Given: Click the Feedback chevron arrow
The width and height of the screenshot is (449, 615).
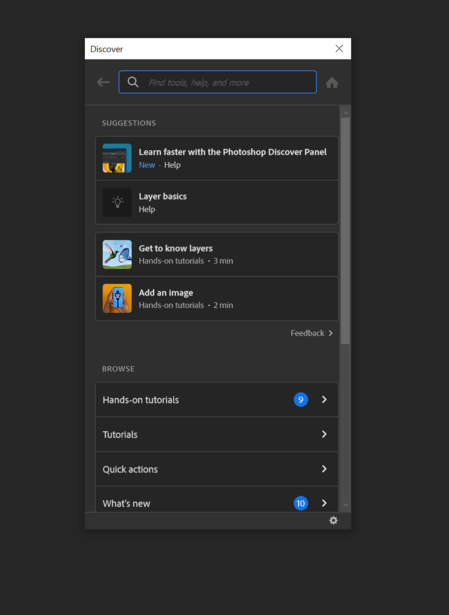Looking at the screenshot, I should (331, 333).
